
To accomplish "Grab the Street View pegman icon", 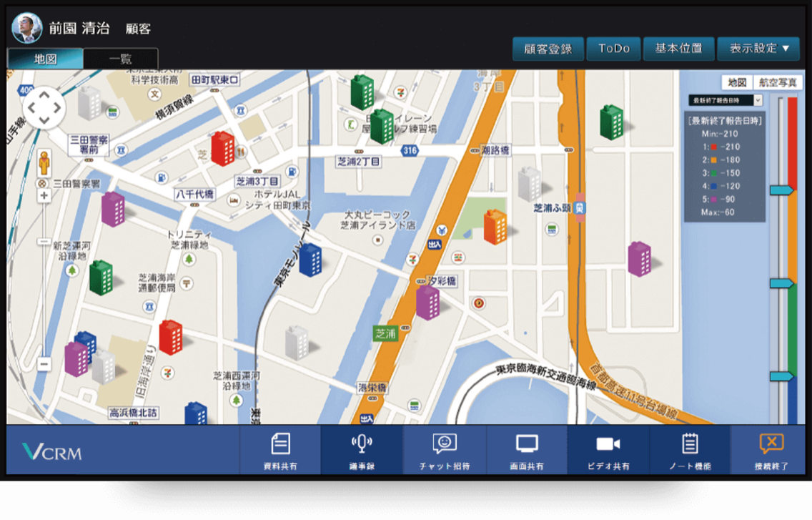I will pos(44,160).
